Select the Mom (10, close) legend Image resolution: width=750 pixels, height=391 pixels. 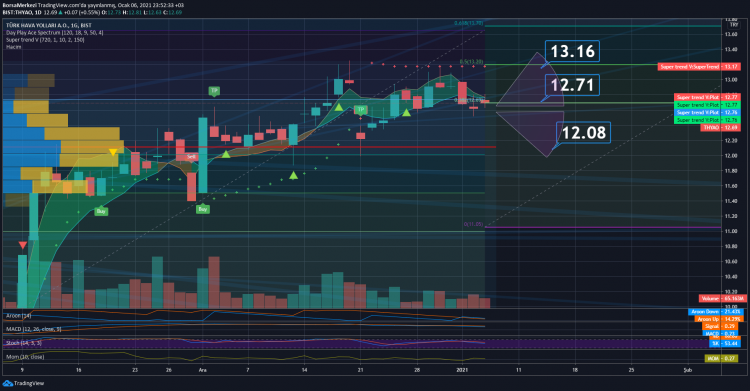25,357
